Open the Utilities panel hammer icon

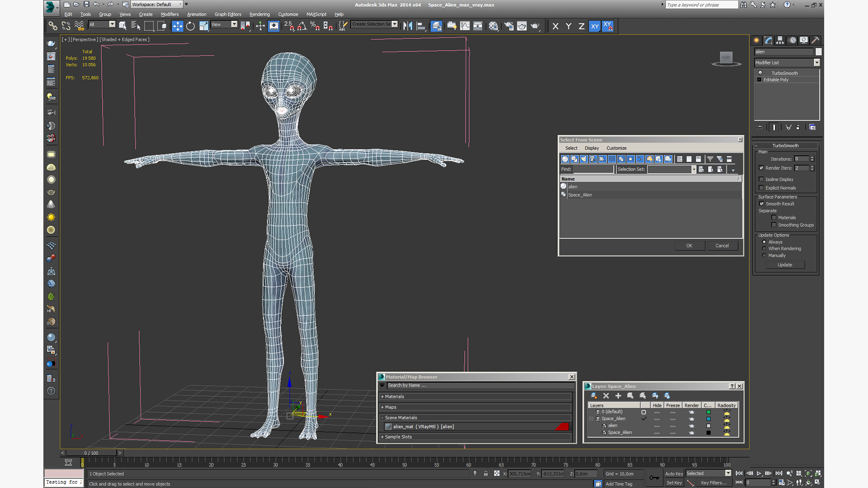[x=815, y=40]
